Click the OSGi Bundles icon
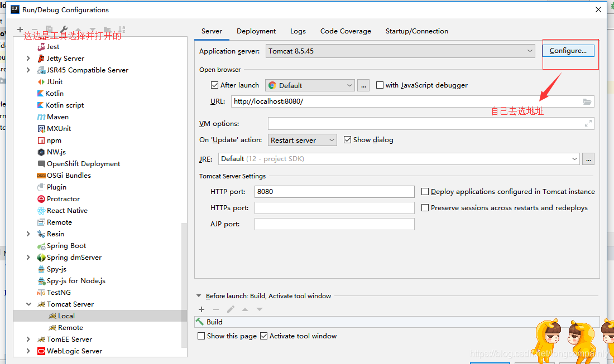 click(41, 176)
